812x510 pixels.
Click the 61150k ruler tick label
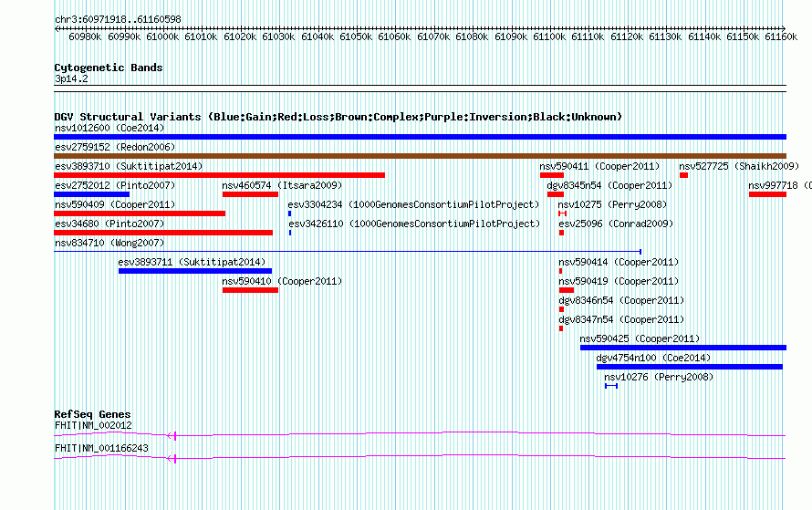pos(743,36)
